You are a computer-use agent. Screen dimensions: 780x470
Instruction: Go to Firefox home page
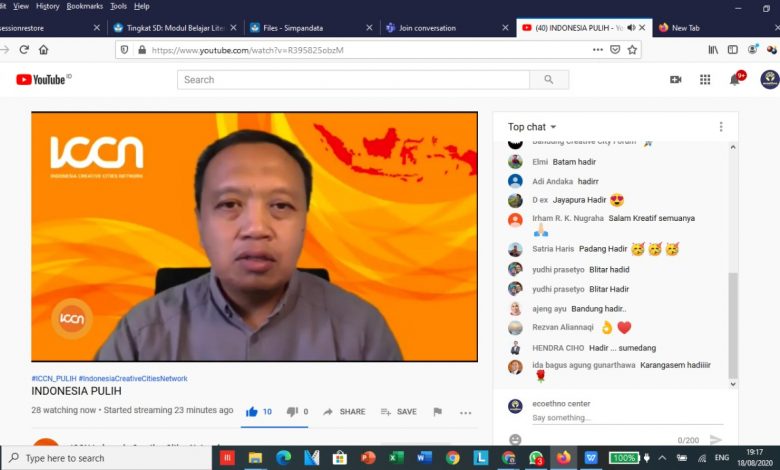coord(44,50)
